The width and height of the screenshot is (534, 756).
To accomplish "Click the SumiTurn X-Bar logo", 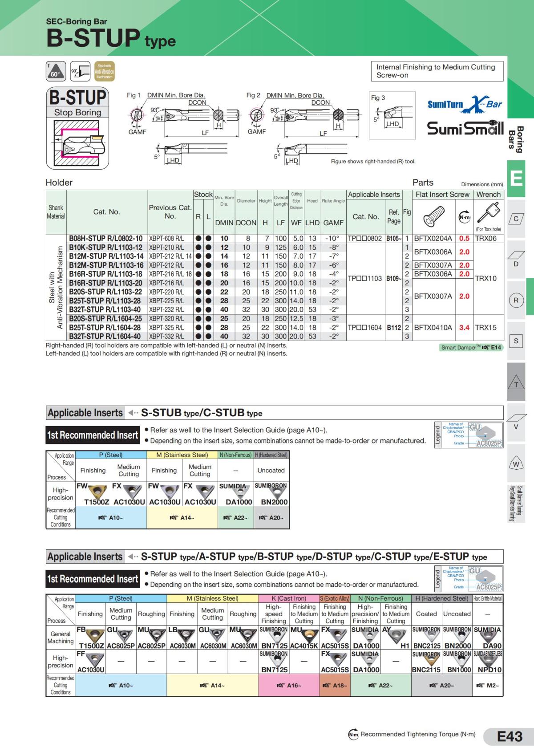I will click(x=465, y=105).
